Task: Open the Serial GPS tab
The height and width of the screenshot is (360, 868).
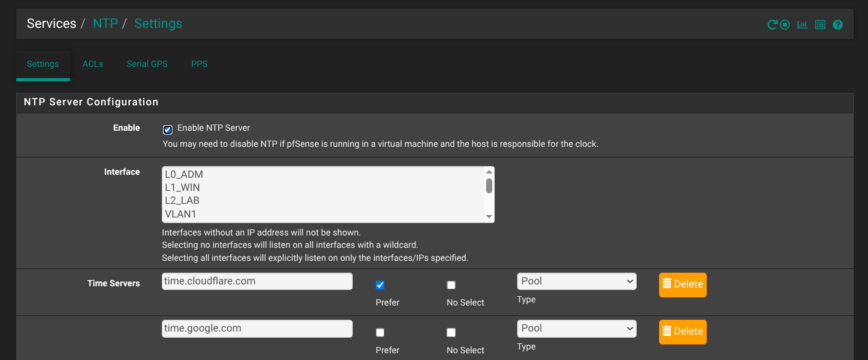Action: (x=147, y=64)
